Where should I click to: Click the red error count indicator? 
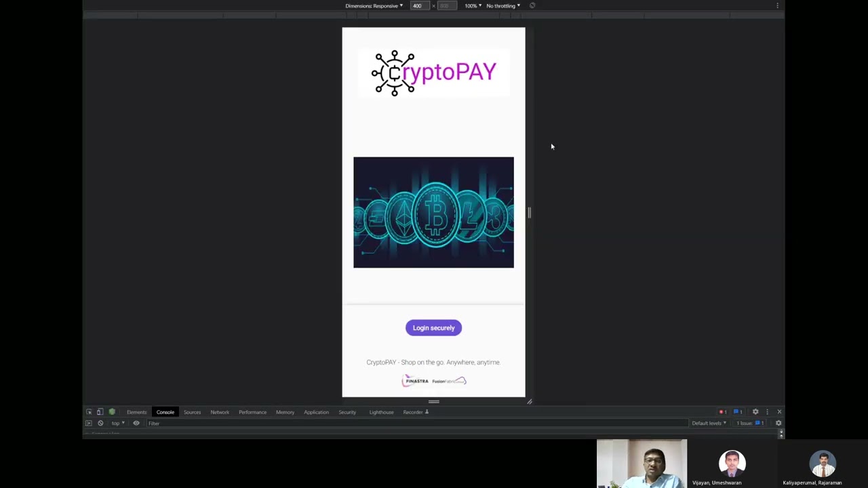point(723,412)
